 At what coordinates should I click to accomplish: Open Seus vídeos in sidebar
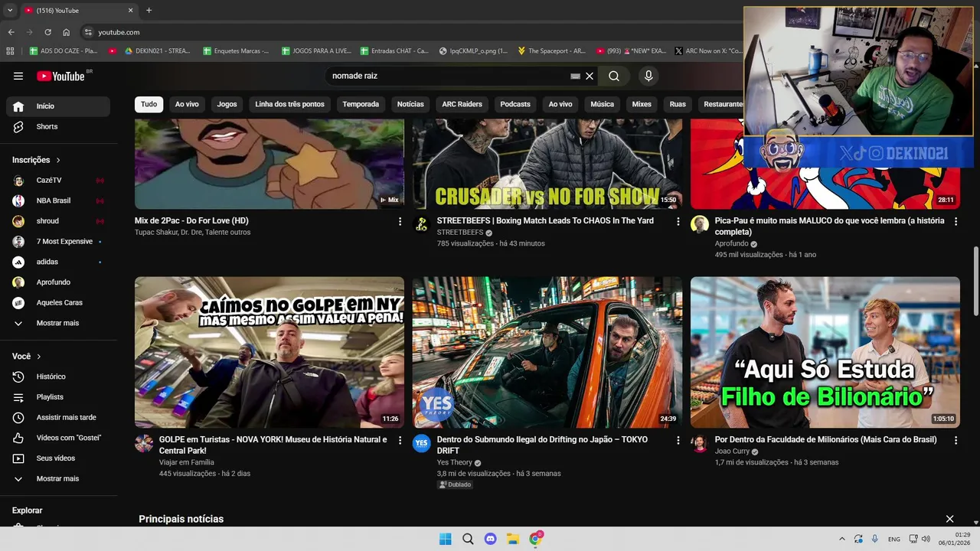58,458
